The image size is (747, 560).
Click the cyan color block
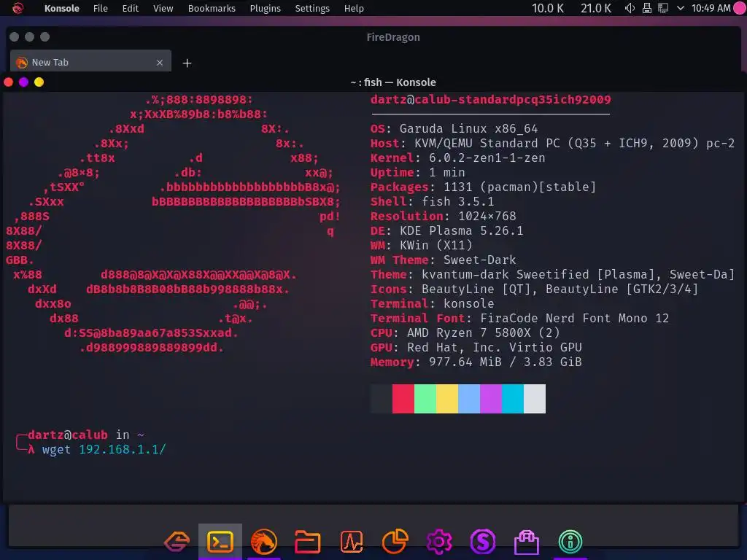point(513,399)
